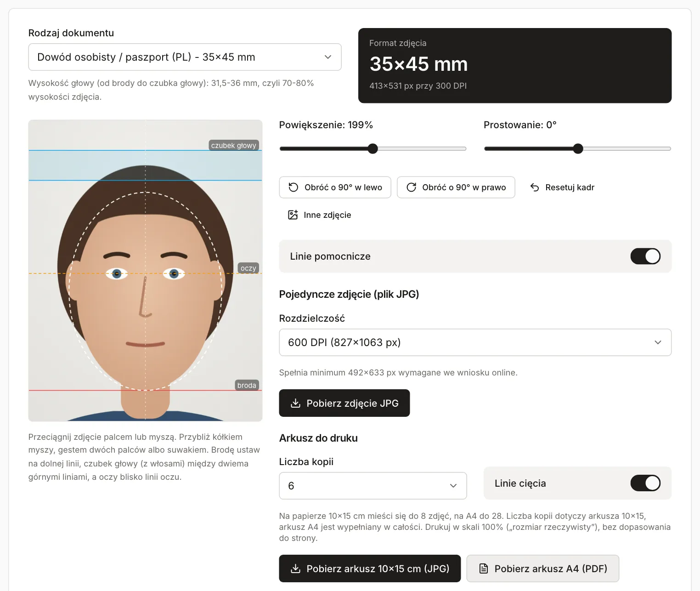
Task: Download the 10×15 cm JPG sheet
Action: coord(370,568)
